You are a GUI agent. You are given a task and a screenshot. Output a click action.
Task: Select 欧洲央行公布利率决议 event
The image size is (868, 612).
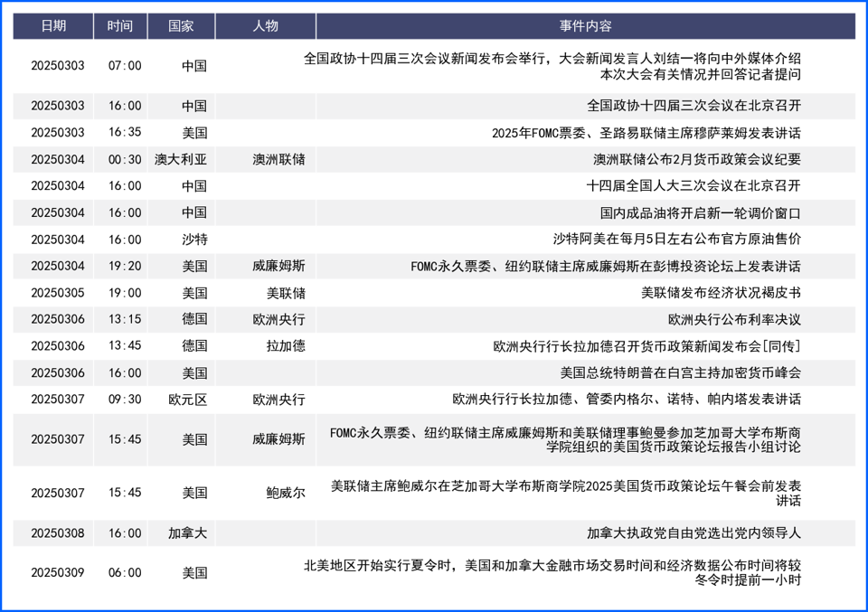pos(734,320)
